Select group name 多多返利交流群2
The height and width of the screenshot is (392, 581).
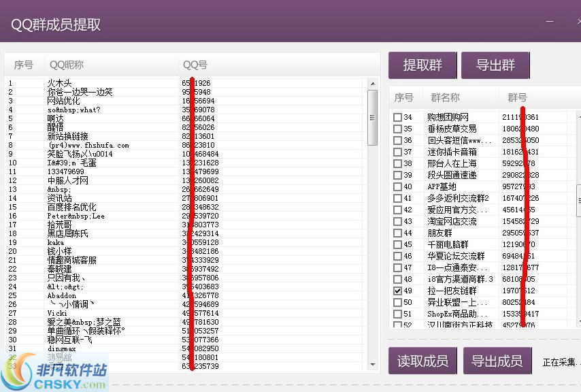point(458,198)
